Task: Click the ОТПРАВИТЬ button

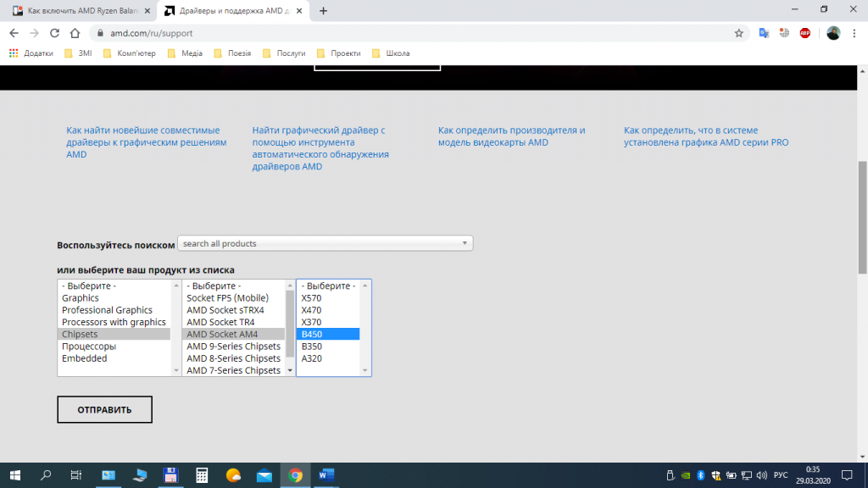Action: [104, 409]
